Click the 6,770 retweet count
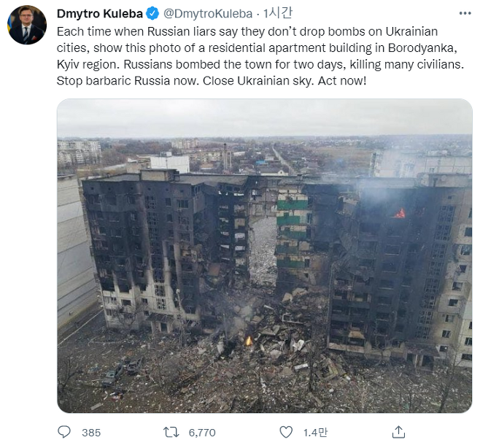The width and height of the screenshot is (480, 448). pyautogui.click(x=202, y=433)
